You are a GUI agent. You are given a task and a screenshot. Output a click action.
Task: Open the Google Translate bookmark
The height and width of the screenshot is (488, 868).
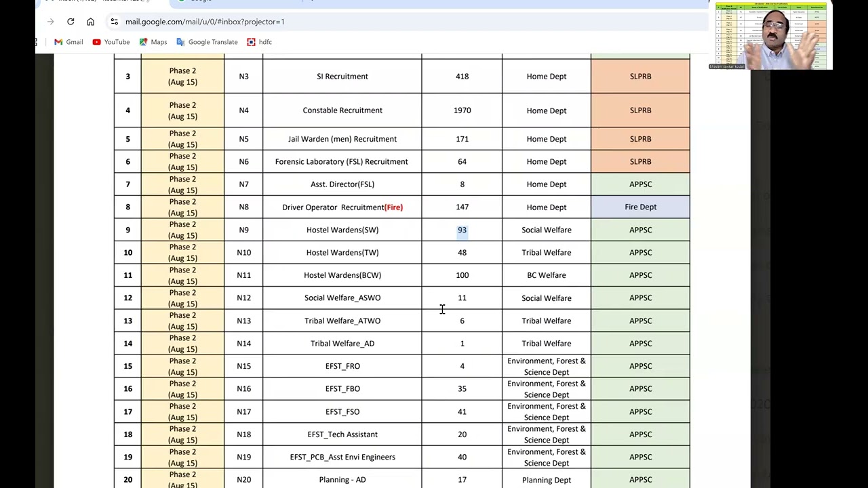click(x=207, y=42)
